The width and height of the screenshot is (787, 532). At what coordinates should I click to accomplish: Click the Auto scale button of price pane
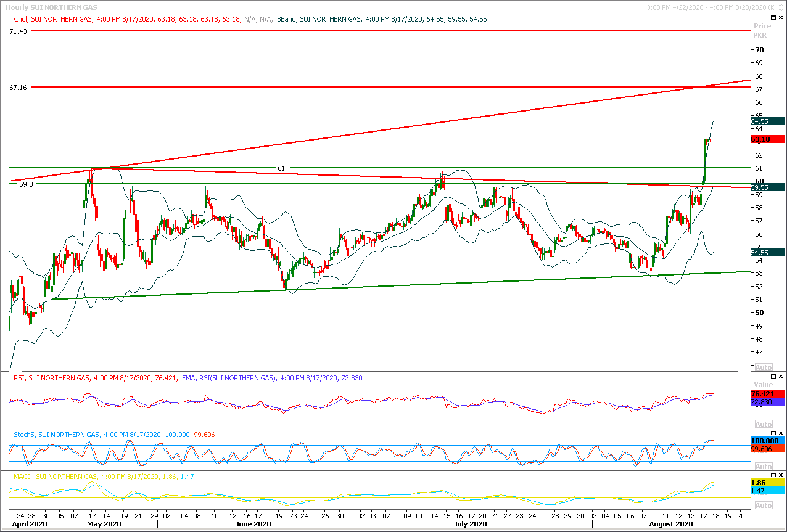coord(763,367)
